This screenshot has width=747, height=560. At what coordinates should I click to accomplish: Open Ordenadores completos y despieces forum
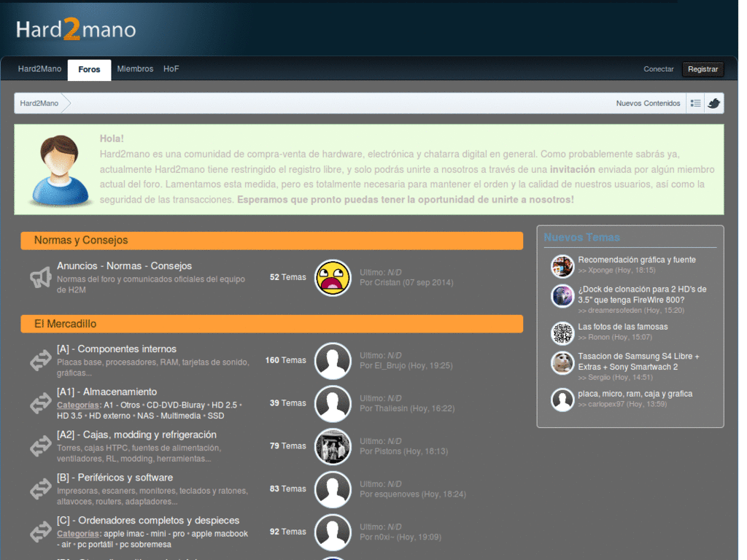[148, 521]
